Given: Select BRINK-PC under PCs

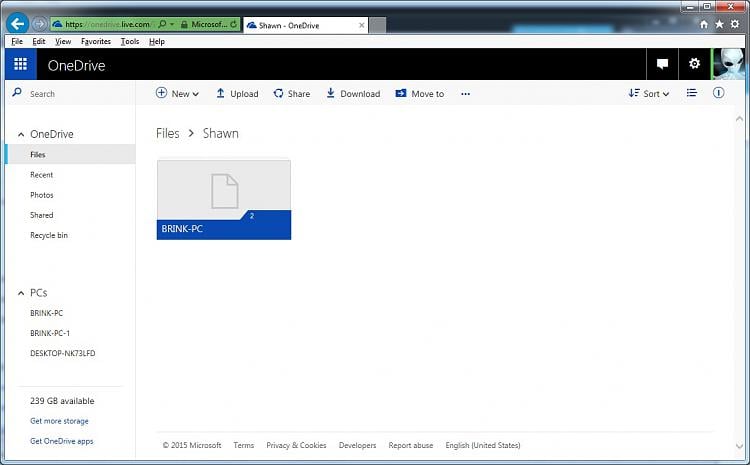Looking at the screenshot, I should 46,313.
